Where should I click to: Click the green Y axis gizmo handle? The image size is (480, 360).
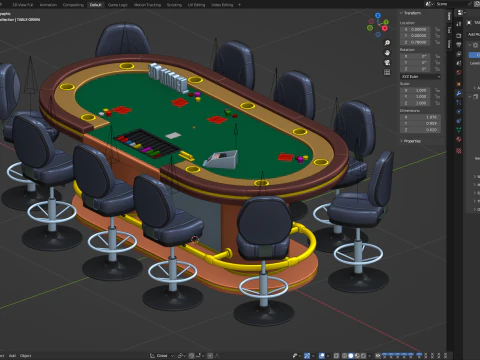[x=386, y=22]
